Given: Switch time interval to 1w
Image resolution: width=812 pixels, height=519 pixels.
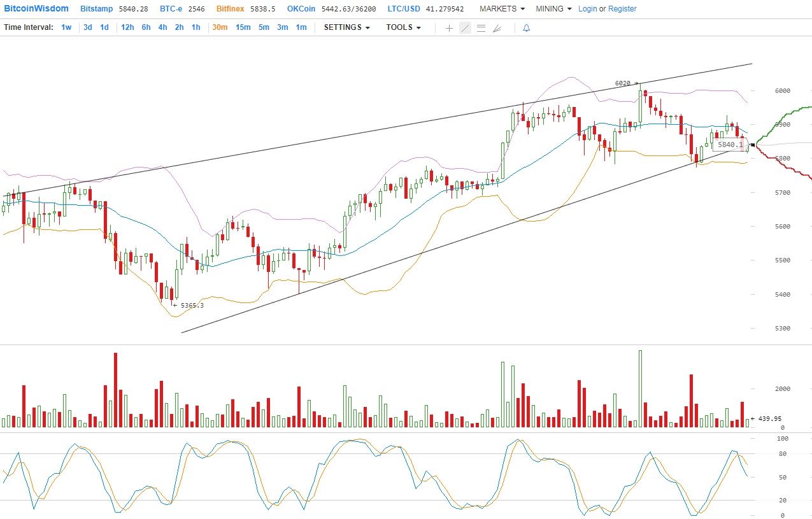Looking at the screenshot, I should (x=66, y=27).
